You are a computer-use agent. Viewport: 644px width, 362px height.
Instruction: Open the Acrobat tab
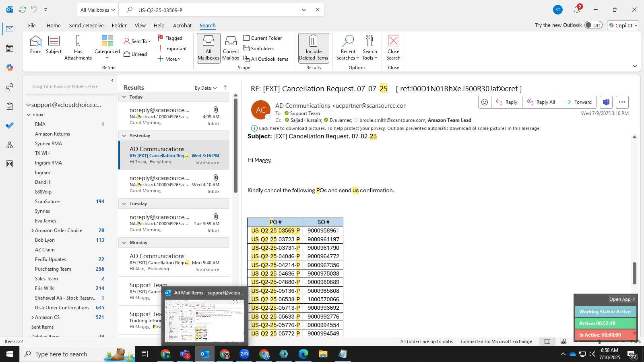tap(182, 25)
